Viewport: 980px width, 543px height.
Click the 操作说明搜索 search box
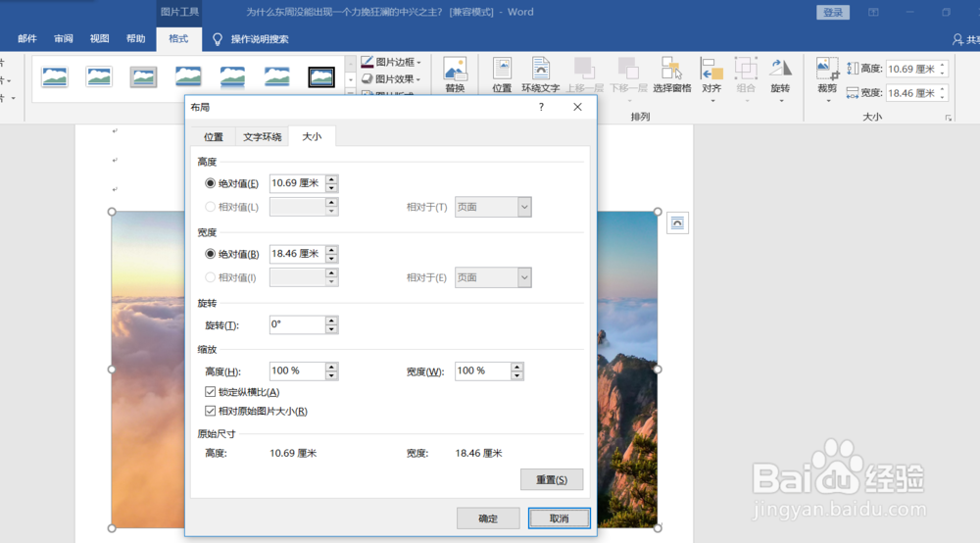(x=260, y=39)
